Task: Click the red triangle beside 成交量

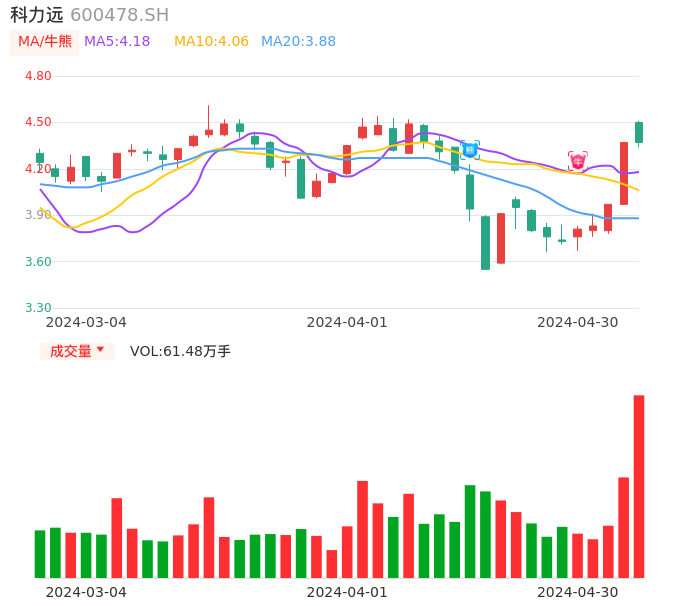Action: pyautogui.click(x=100, y=351)
